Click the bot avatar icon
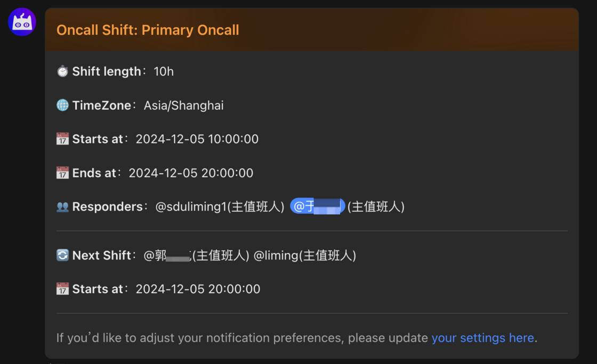The image size is (597, 364). pos(21,22)
